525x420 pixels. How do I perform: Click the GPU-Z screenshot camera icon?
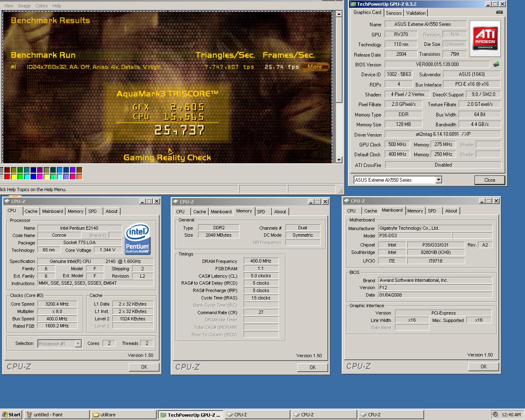[499, 12]
